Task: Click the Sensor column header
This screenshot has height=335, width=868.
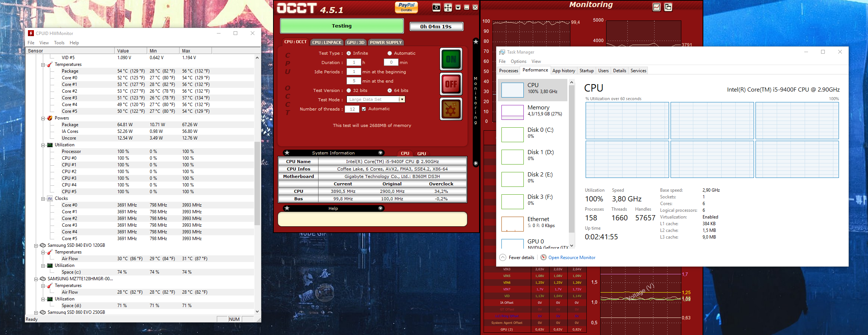Action: pyautogui.click(x=70, y=51)
